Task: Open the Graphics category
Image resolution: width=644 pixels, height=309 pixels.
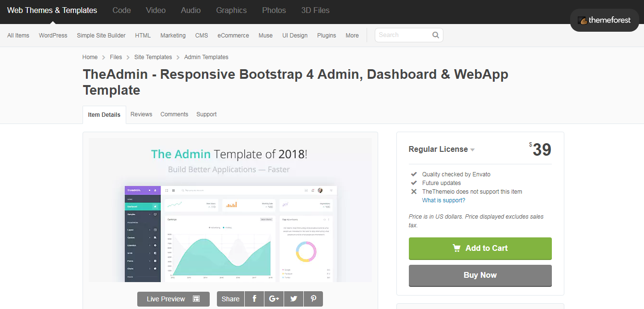Action: coord(231,10)
